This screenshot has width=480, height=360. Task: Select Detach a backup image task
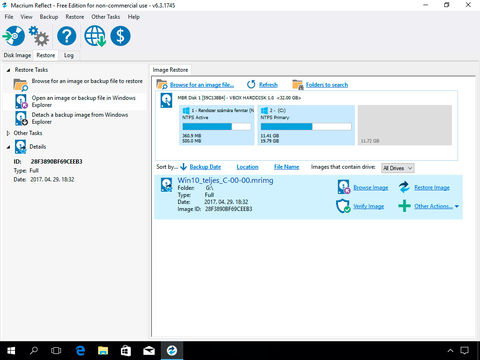click(80, 118)
